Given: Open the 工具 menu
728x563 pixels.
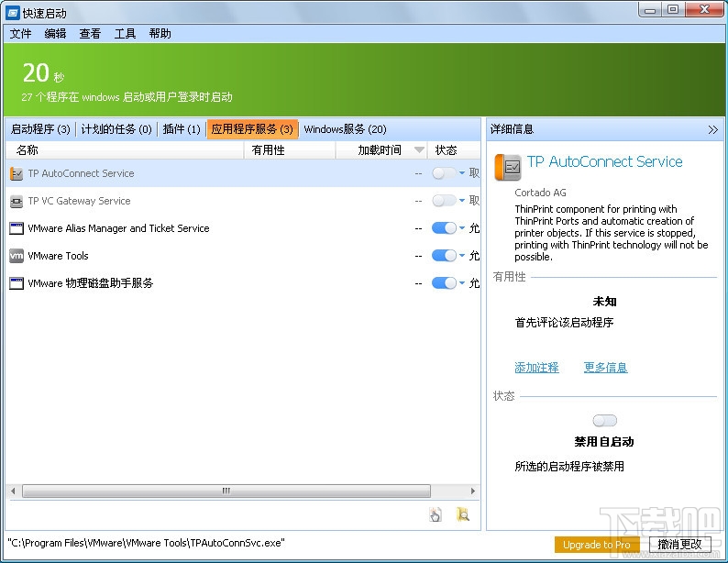Looking at the screenshot, I should tap(125, 33).
